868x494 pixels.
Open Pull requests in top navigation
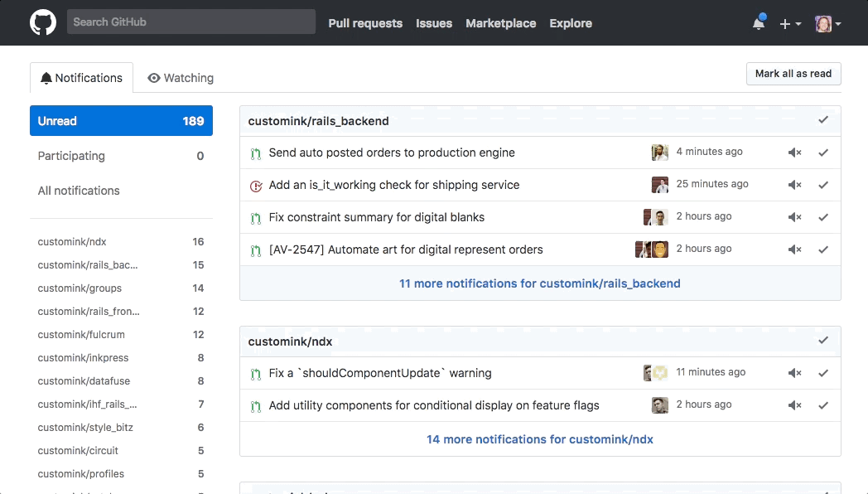pos(365,23)
